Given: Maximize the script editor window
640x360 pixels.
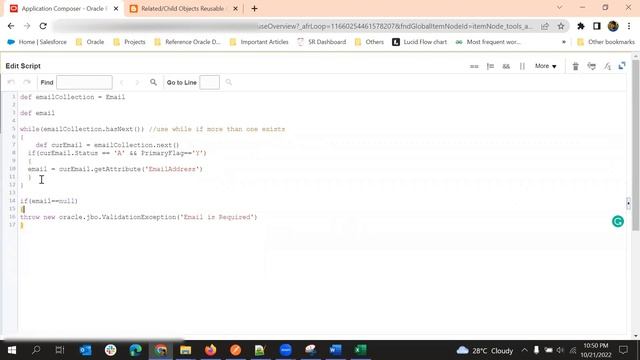Looking at the screenshot, I should tap(622, 66).
